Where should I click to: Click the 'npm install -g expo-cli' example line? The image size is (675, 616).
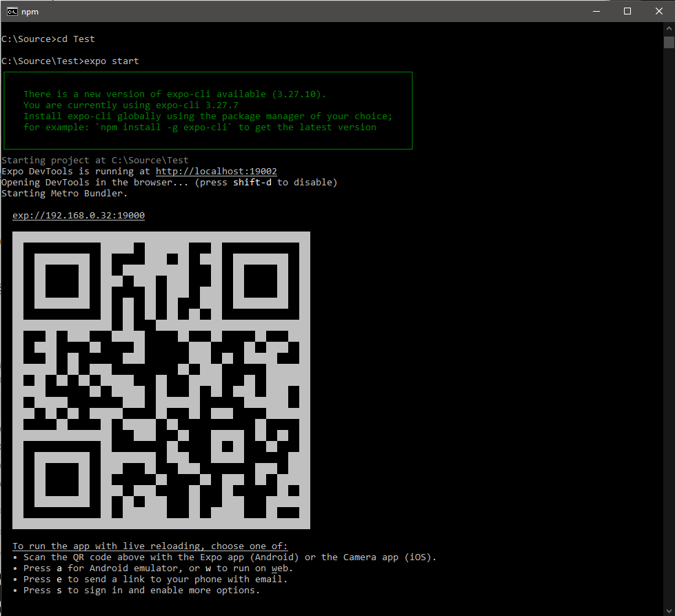click(200, 127)
